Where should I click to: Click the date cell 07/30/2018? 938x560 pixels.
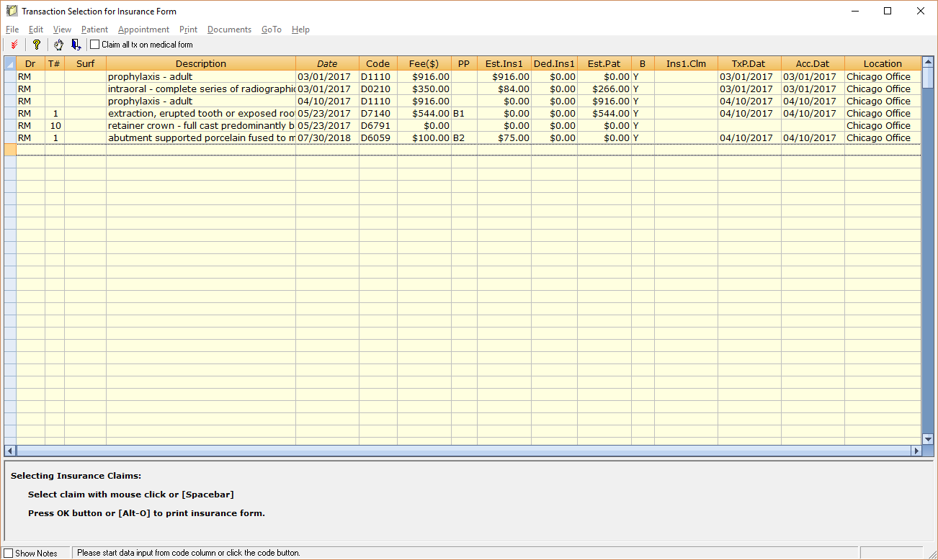(x=327, y=137)
